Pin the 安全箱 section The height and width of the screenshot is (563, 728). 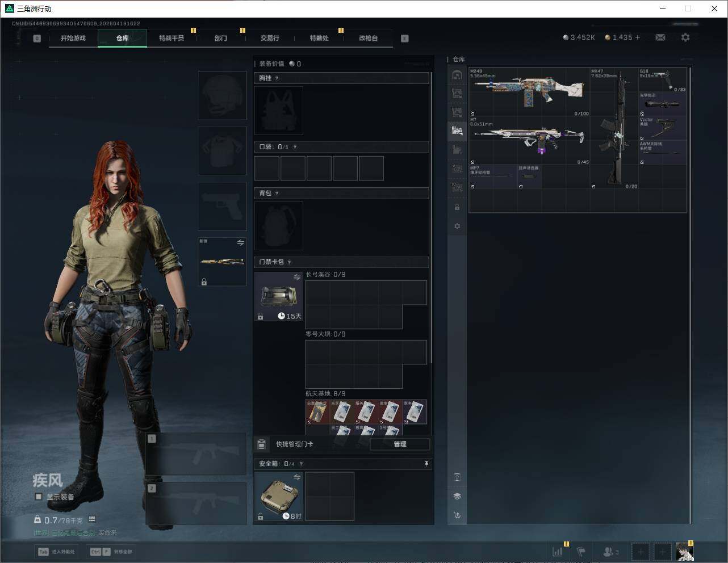[x=426, y=464]
